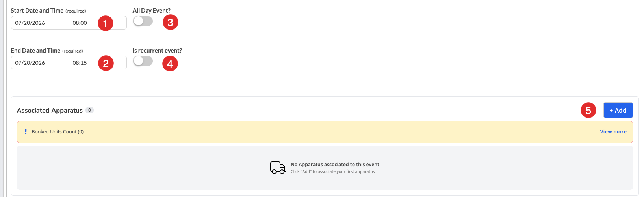Click the red number 1 marker
The width and height of the screenshot is (644, 197).
pyautogui.click(x=105, y=23)
